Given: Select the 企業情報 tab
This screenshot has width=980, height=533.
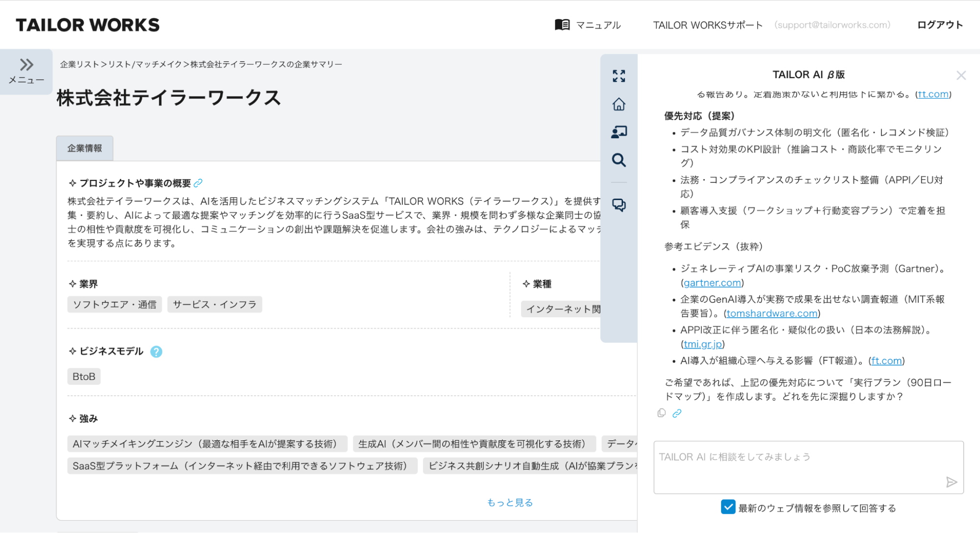Looking at the screenshot, I should (x=84, y=148).
